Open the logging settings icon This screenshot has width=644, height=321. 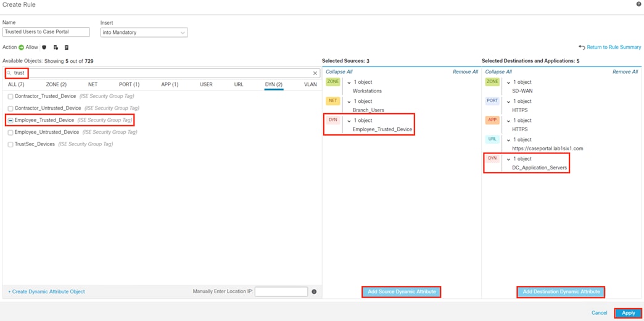click(x=66, y=47)
